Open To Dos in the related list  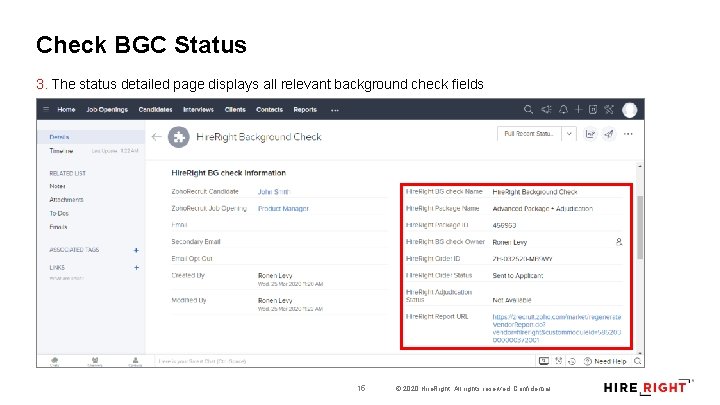[x=59, y=214]
